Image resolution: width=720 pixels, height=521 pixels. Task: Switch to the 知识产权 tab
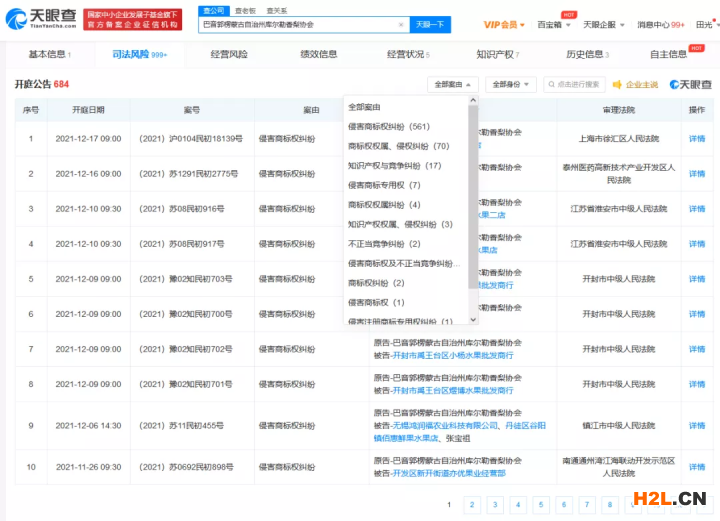coord(498,55)
